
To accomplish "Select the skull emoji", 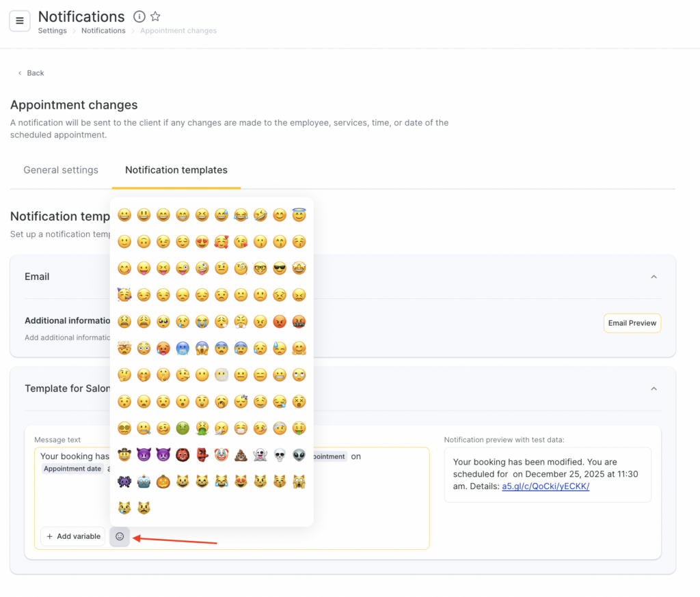I will coord(280,455).
